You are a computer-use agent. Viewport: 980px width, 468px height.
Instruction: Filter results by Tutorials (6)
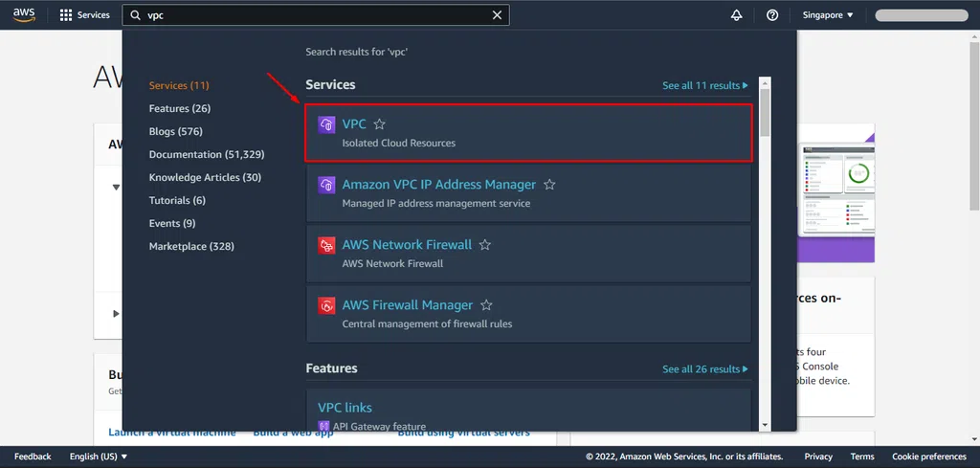[x=177, y=201]
